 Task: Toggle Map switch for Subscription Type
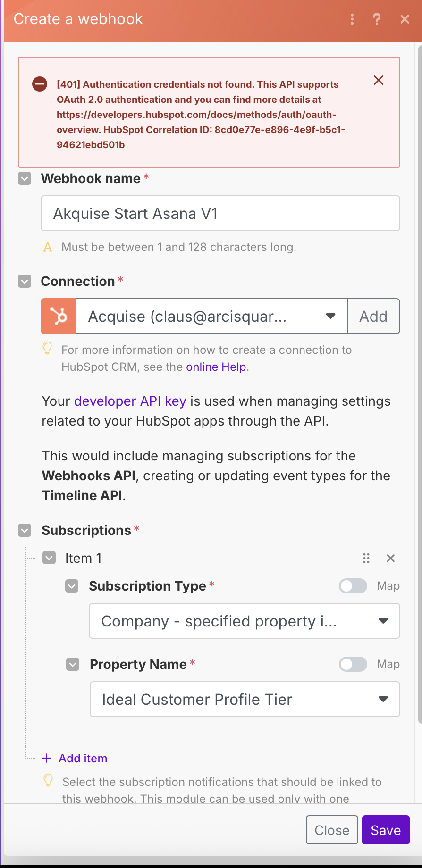pos(353,586)
